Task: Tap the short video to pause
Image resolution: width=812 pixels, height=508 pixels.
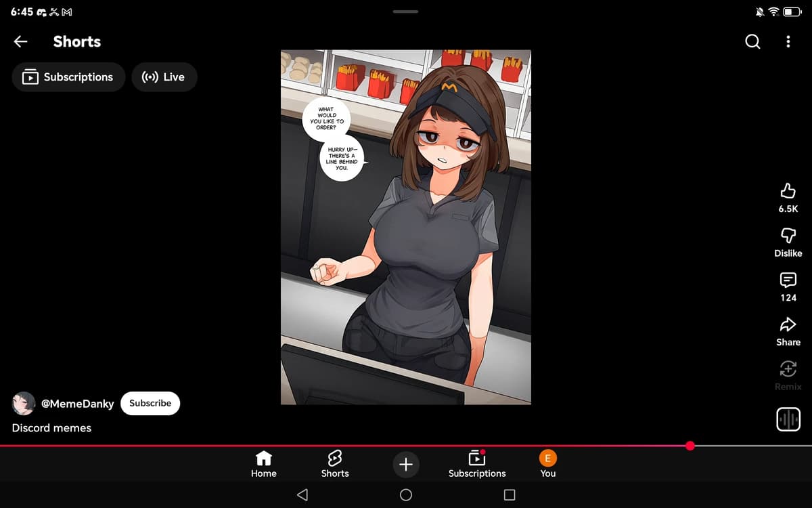Action: 406,227
